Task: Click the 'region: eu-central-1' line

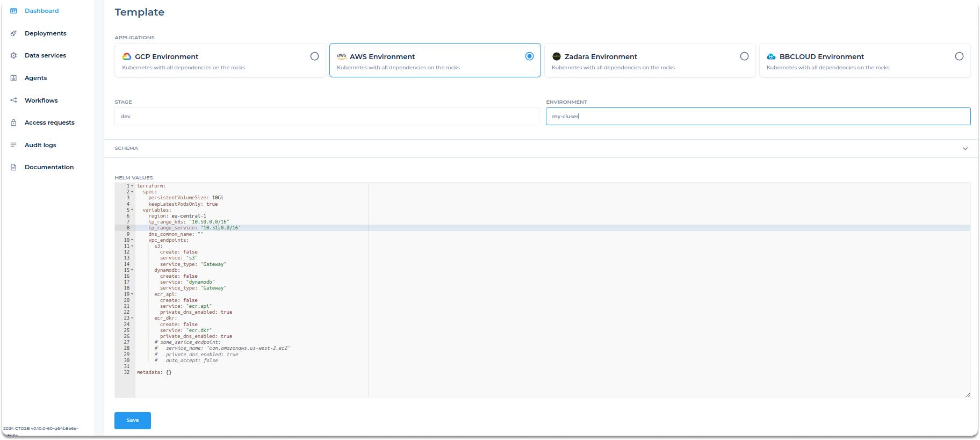Action: tap(177, 216)
